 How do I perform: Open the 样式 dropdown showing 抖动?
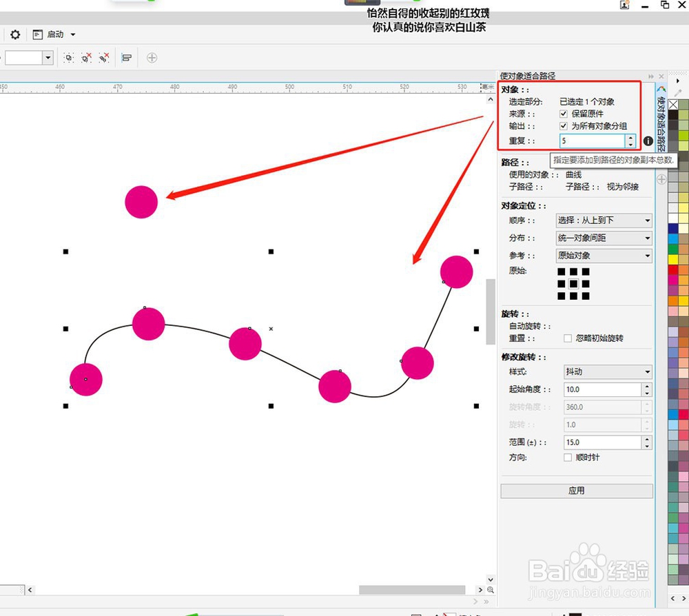[x=608, y=371]
